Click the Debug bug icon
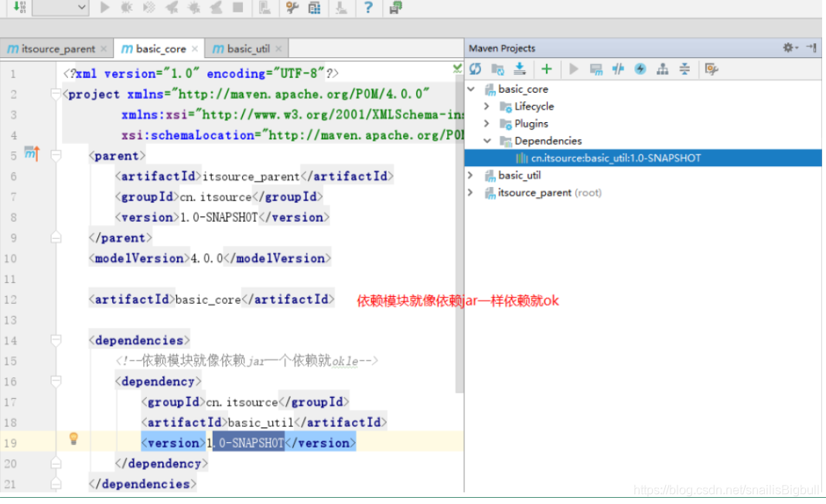 pyautogui.click(x=127, y=8)
